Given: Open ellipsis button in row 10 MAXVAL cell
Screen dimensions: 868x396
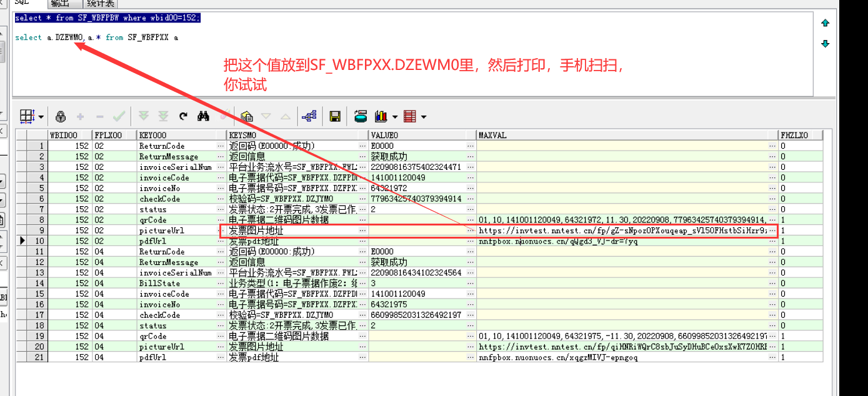Looking at the screenshot, I should 773,241.
